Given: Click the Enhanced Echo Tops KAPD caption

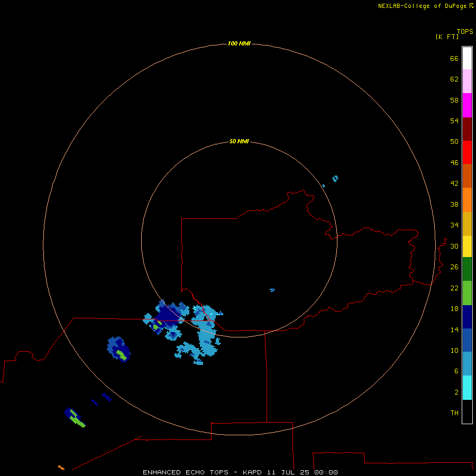Looking at the screenshot, I should (240, 472).
